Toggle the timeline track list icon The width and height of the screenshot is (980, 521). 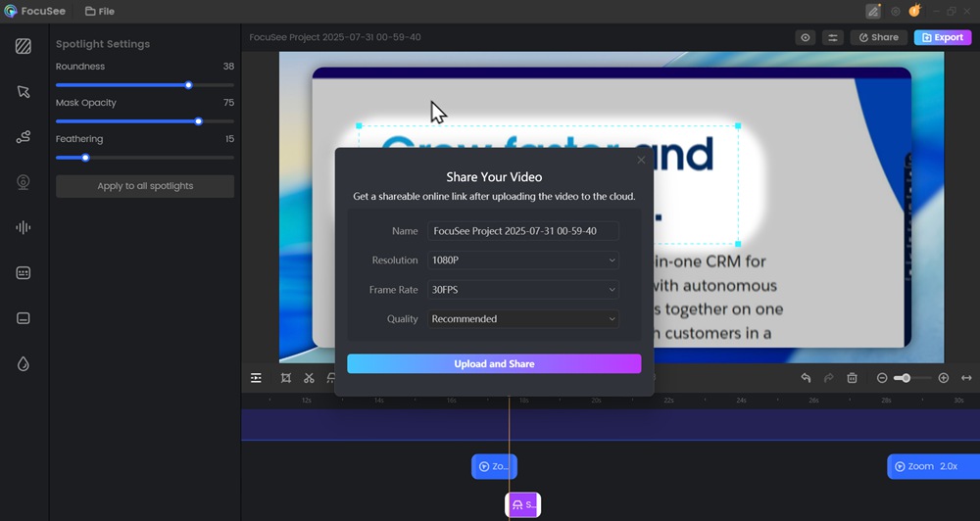click(256, 378)
